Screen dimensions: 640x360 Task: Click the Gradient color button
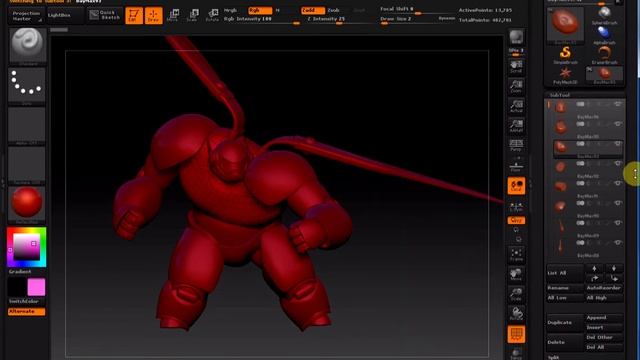click(x=20, y=272)
